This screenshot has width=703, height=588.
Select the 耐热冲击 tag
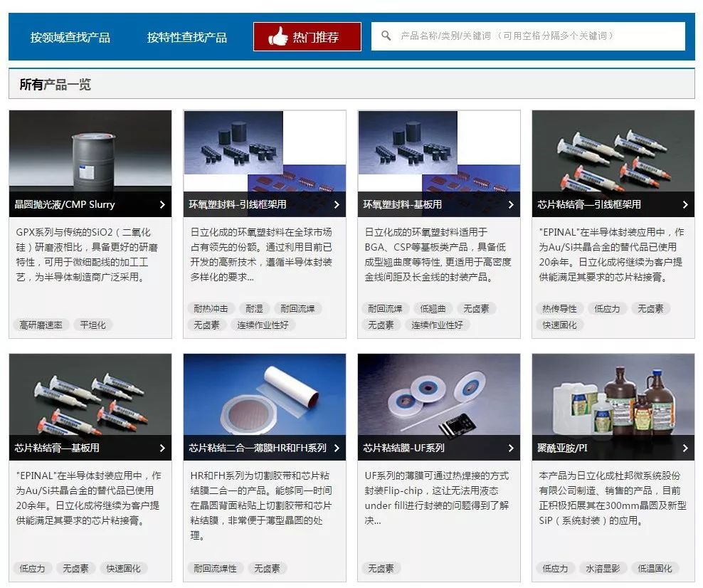tap(211, 308)
